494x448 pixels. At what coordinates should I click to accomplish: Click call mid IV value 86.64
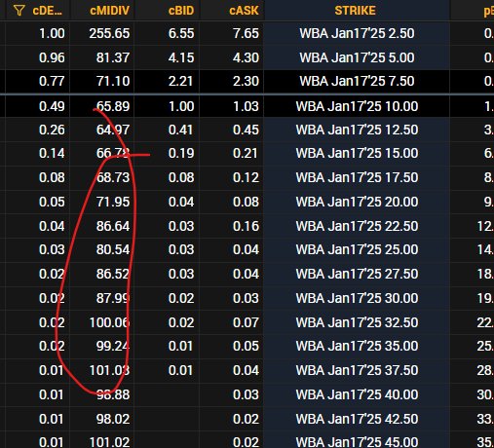113,226
